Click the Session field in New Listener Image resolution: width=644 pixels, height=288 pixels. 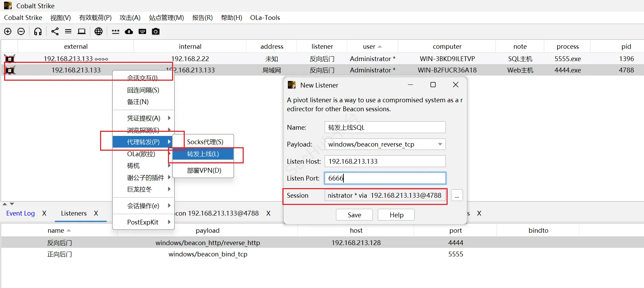click(x=385, y=195)
